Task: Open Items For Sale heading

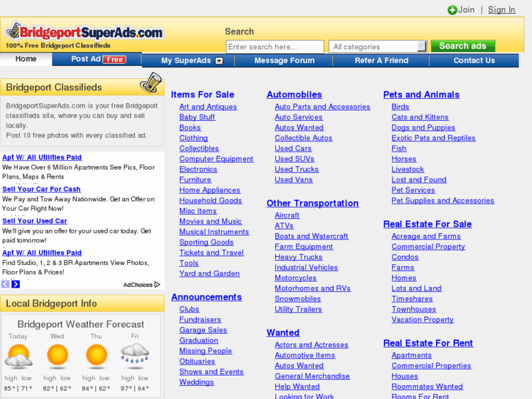Action: pos(203,94)
